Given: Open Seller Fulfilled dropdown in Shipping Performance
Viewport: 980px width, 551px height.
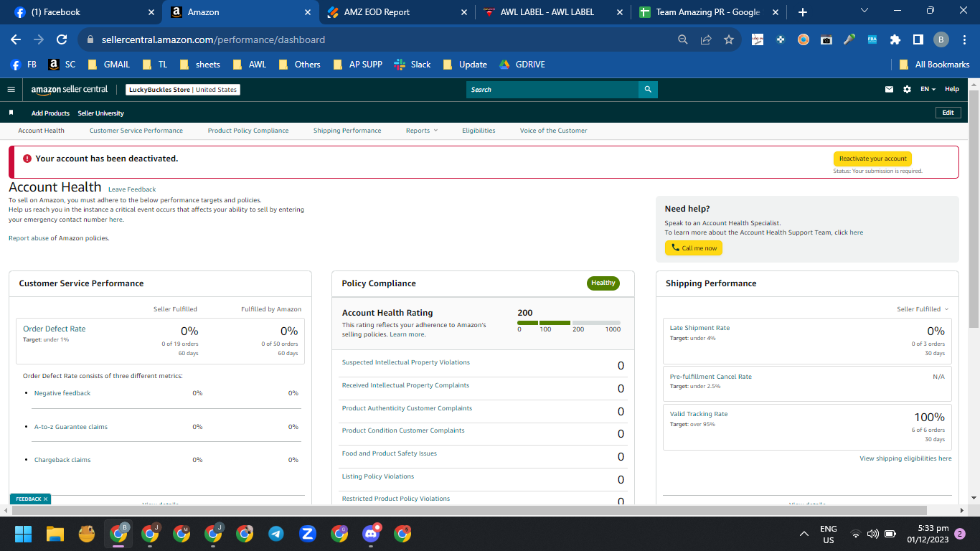Looking at the screenshot, I should pyautogui.click(x=923, y=309).
